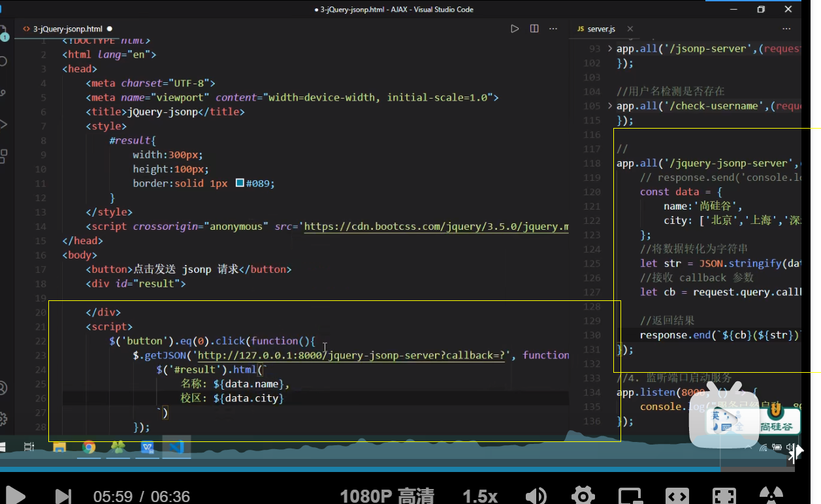Image resolution: width=821 pixels, height=504 pixels.
Task: Click //将数据转化为字符串 comment in server.js
Action: [x=694, y=249]
